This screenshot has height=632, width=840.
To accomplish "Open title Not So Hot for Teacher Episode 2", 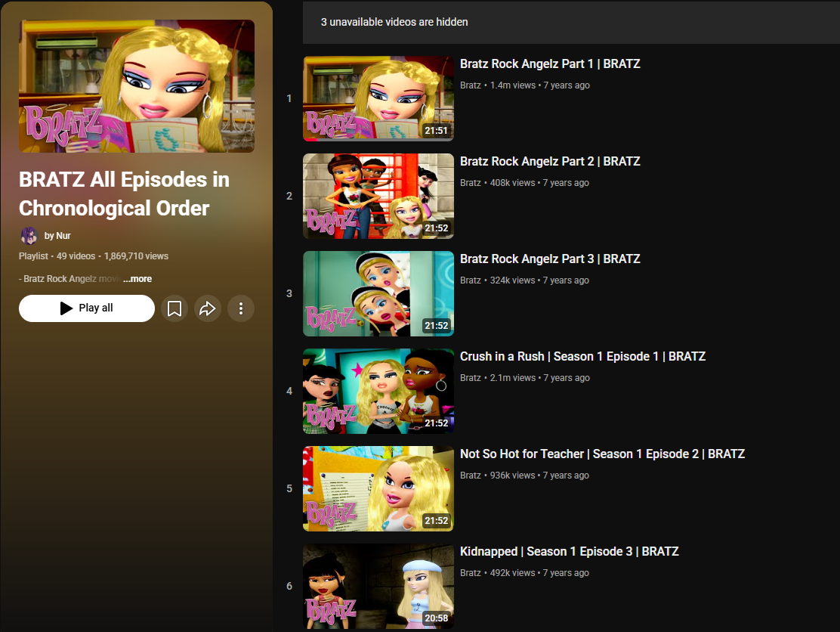I will (x=602, y=454).
